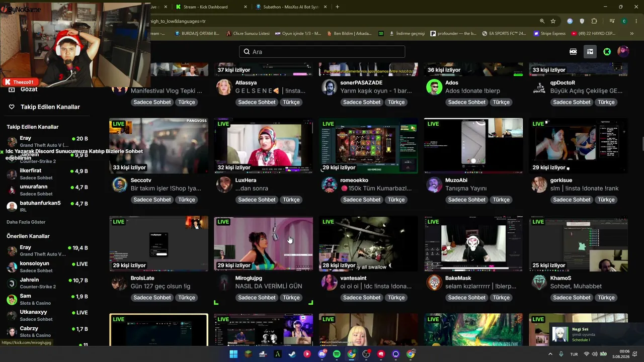
Task: Open ilkerfirat in followed channels
Action: [48, 174]
